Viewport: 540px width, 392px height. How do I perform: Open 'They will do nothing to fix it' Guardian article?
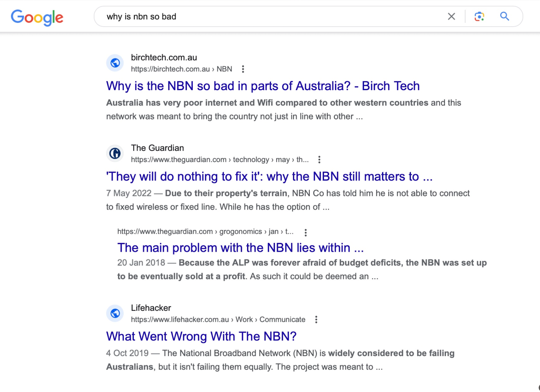[x=269, y=176]
